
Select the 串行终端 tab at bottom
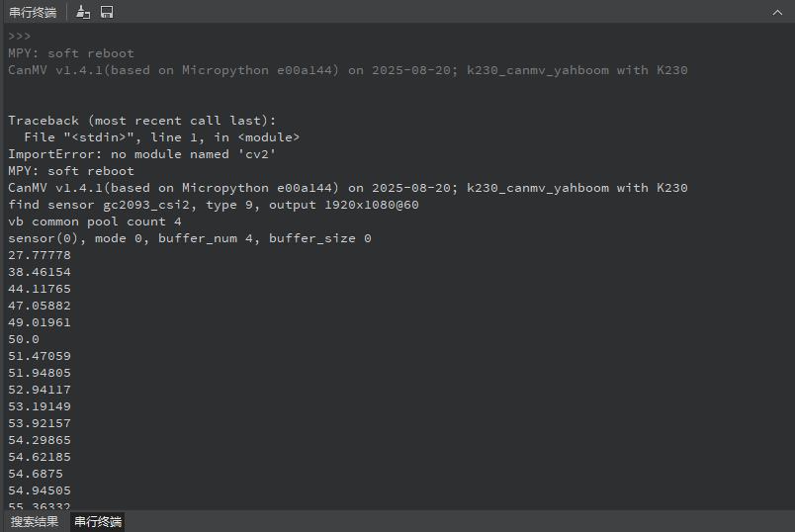point(99,522)
